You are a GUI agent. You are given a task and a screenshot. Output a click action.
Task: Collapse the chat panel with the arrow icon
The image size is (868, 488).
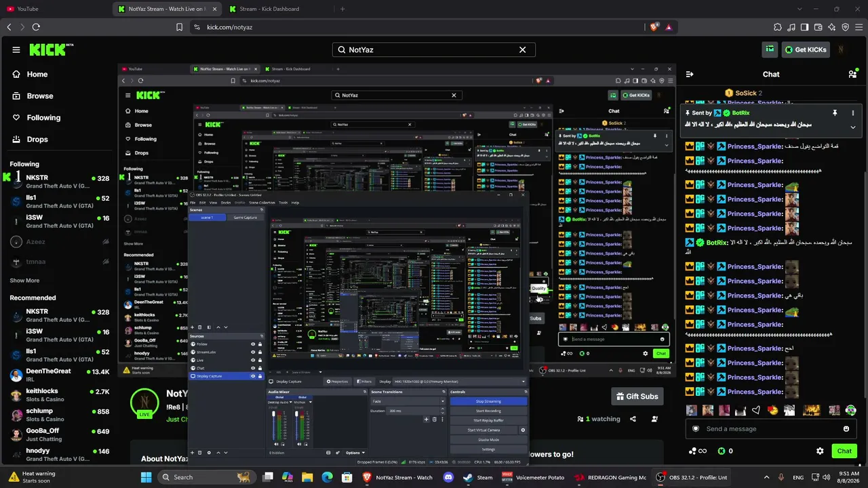coord(690,75)
